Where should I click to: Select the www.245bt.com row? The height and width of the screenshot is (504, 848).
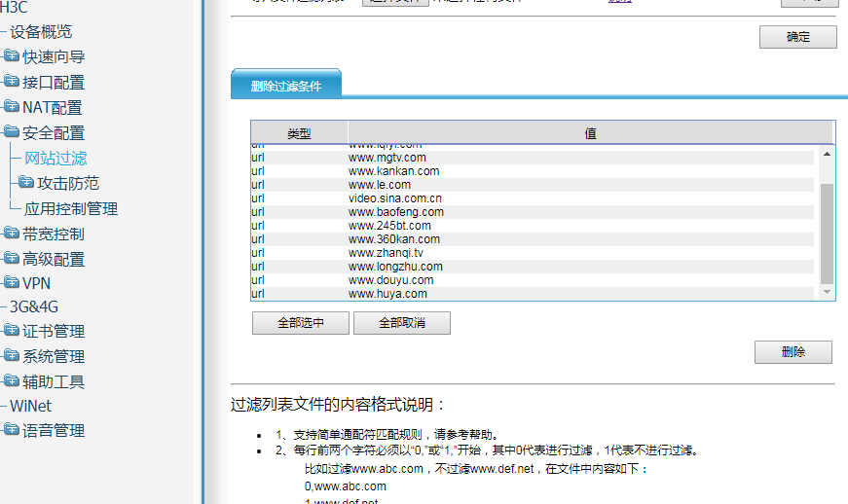(x=533, y=226)
